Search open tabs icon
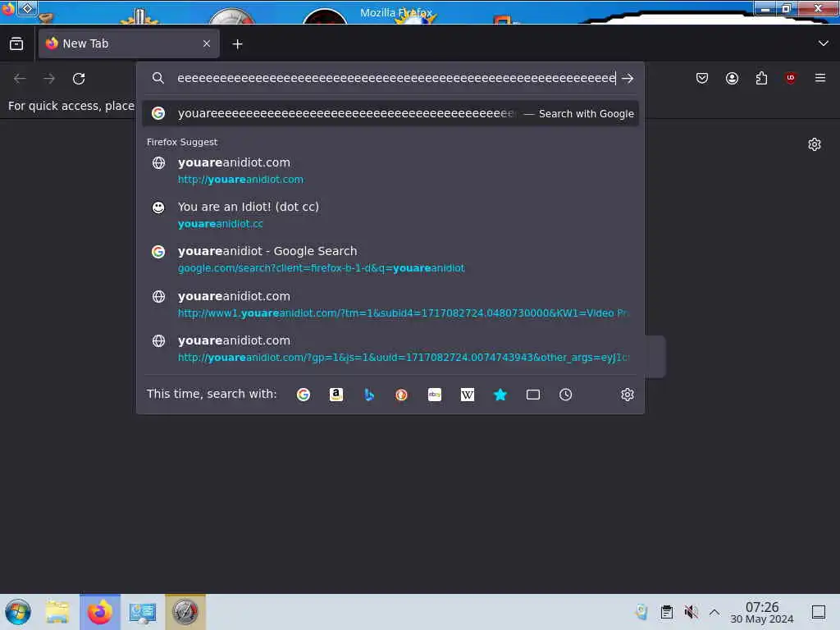 click(532, 395)
